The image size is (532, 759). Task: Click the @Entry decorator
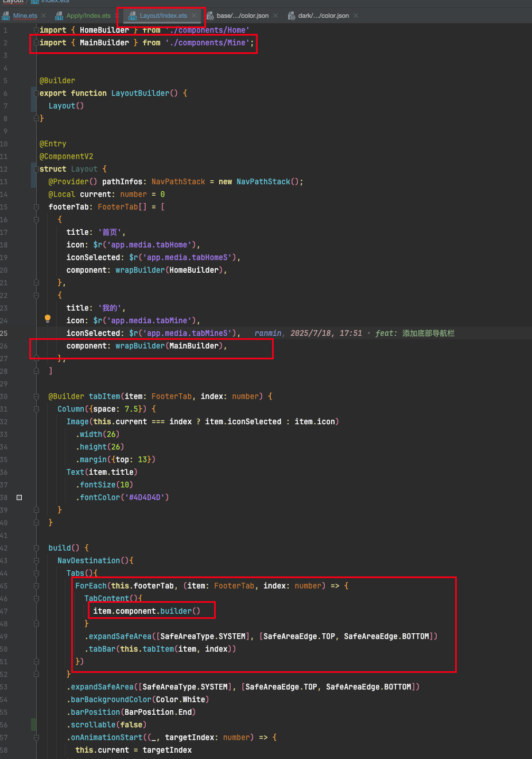(x=53, y=144)
